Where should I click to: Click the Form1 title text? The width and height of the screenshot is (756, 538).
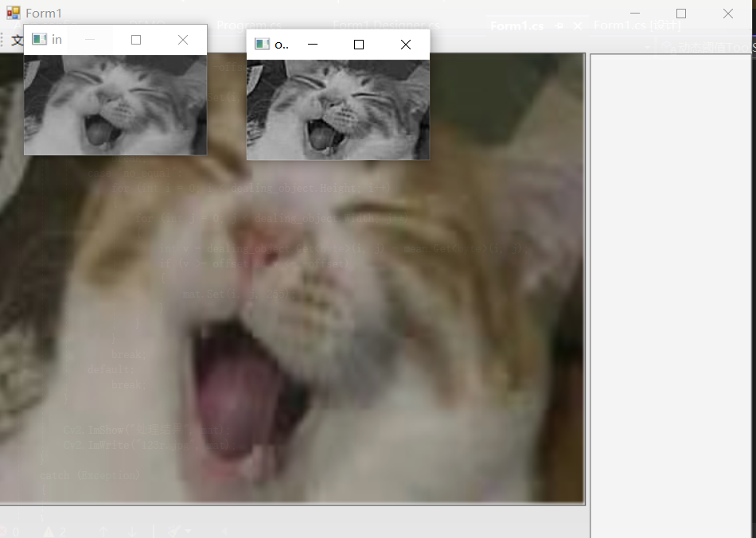click(44, 13)
